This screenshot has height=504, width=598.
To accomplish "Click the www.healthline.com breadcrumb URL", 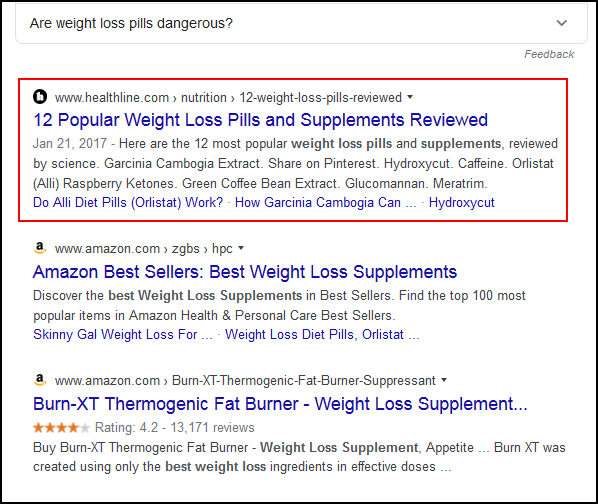I will 112,98.
